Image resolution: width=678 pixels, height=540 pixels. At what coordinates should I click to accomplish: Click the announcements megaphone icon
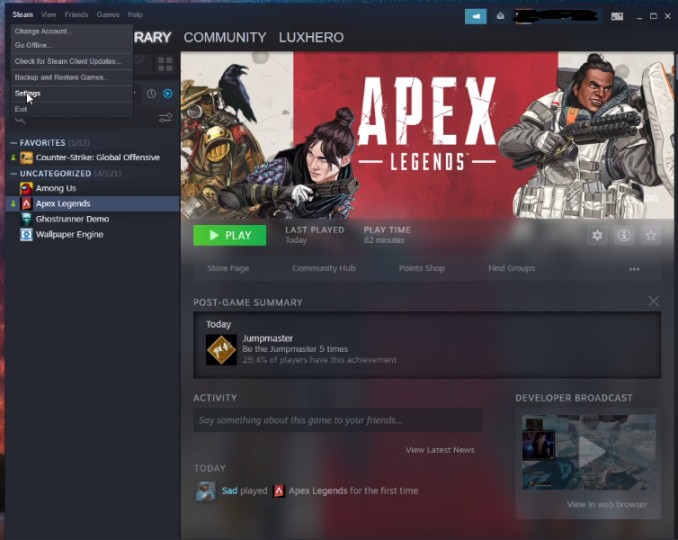click(x=476, y=16)
